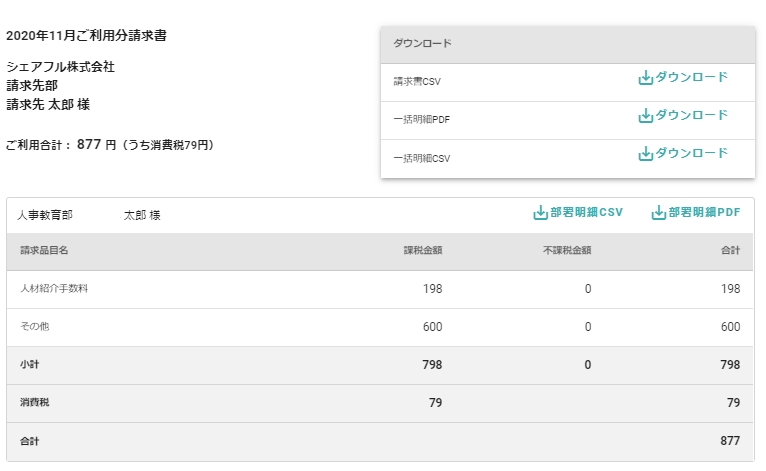Click the download icon for 一括明細PDF

pos(645,116)
